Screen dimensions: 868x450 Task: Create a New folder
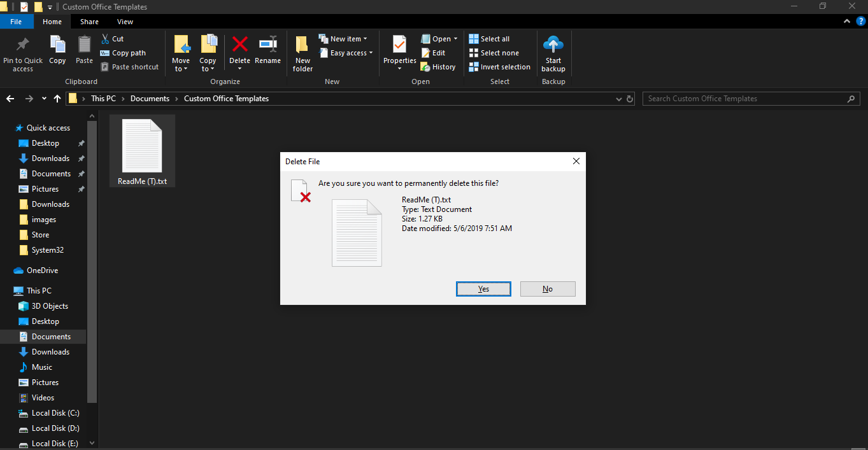[302, 53]
